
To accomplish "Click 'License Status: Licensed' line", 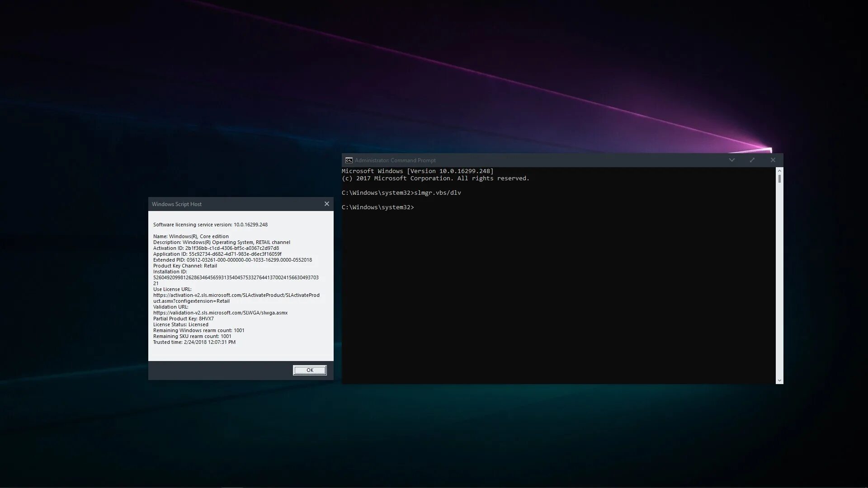I will tap(181, 324).
